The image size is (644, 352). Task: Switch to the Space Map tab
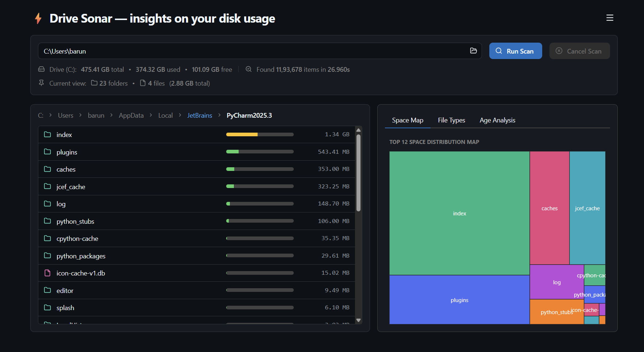[408, 120]
